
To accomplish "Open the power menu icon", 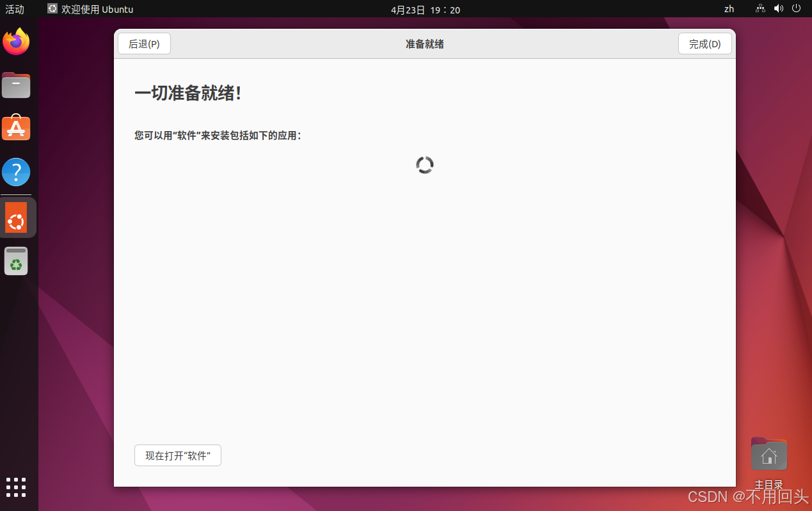I will 797,9.
